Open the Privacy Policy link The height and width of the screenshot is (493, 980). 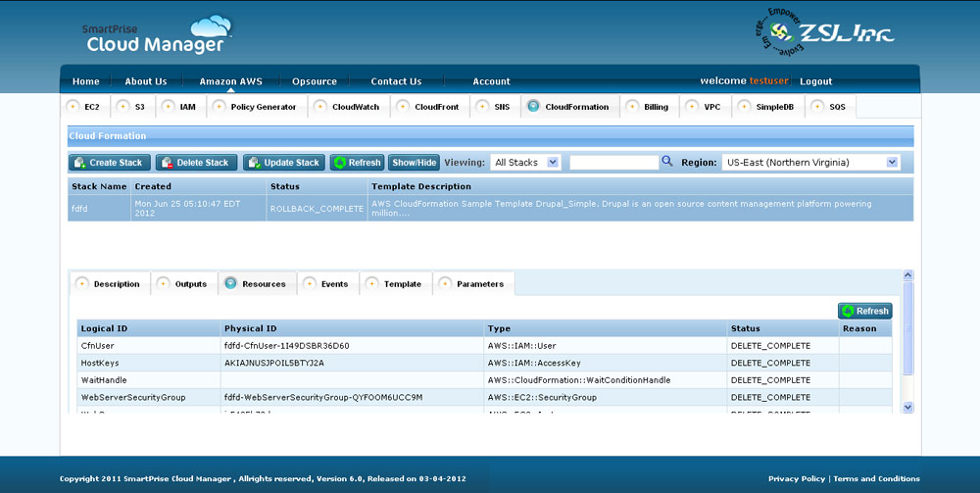pyautogui.click(x=796, y=479)
